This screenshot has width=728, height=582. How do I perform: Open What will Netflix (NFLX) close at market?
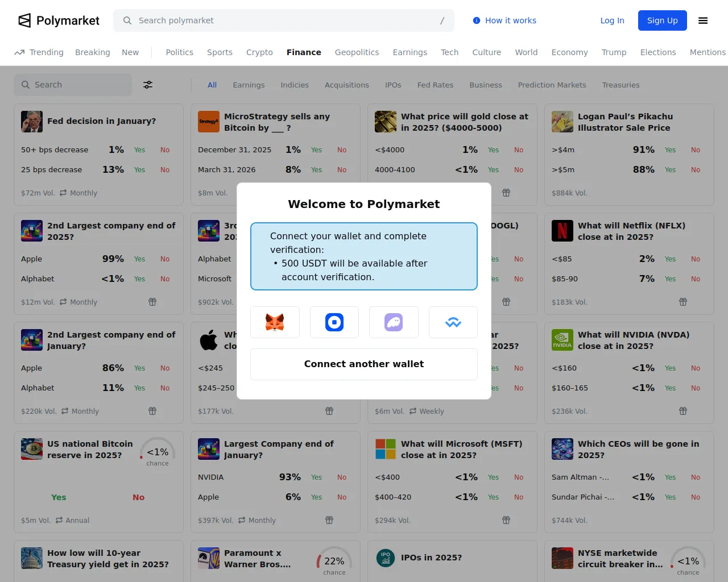click(x=631, y=231)
